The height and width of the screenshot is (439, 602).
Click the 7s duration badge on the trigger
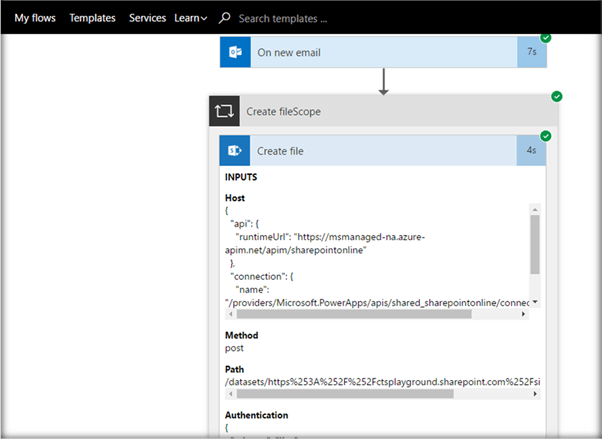click(x=532, y=52)
